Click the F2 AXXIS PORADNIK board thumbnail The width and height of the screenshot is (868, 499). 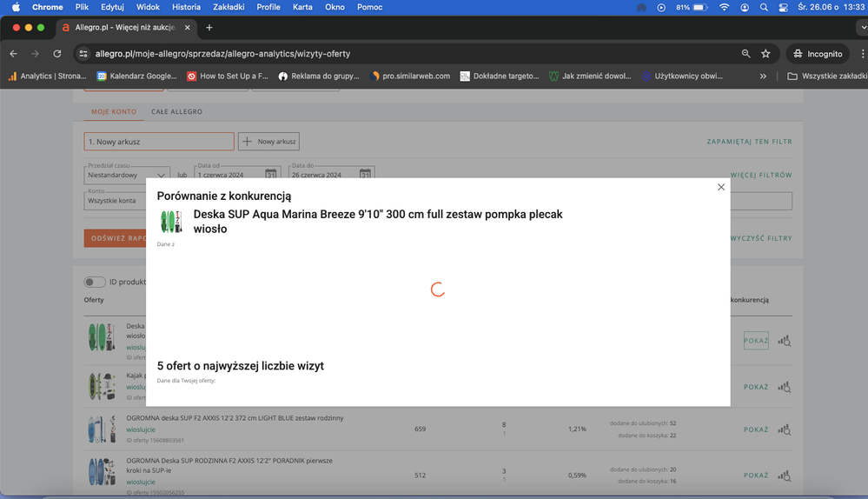point(102,472)
